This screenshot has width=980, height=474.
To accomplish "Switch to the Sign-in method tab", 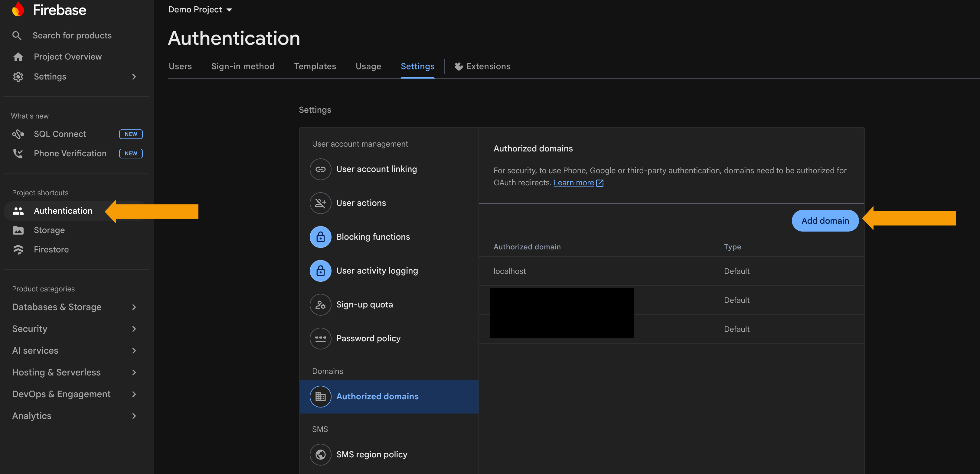I will point(243,67).
